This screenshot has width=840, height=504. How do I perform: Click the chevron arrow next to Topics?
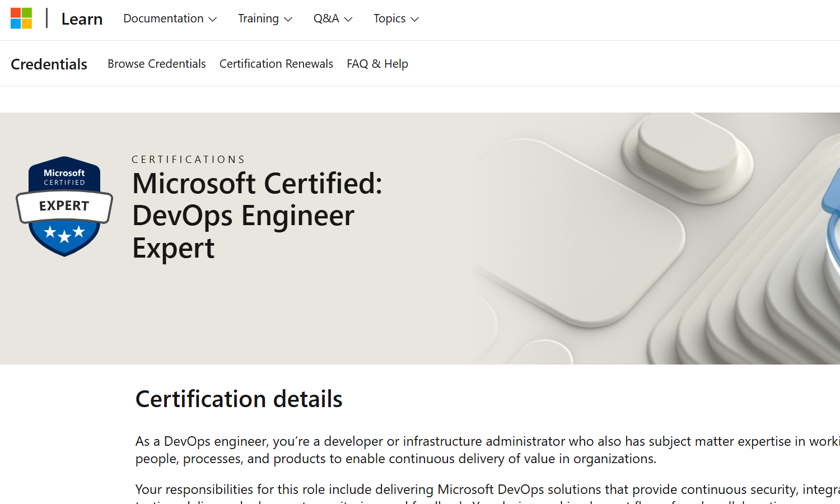tap(415, 20)
